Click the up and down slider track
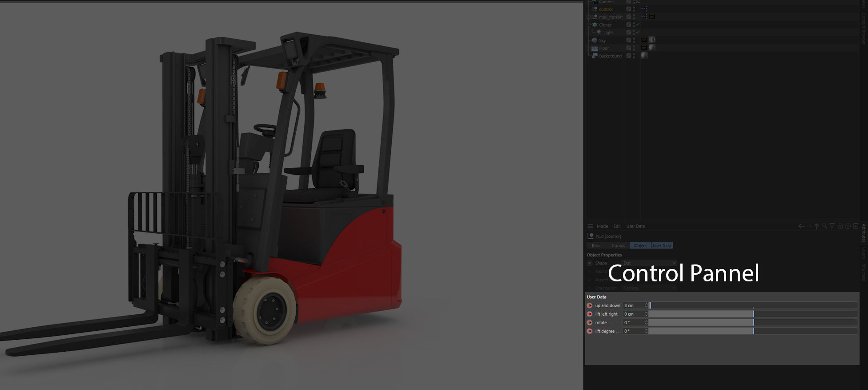 [753, 305]
